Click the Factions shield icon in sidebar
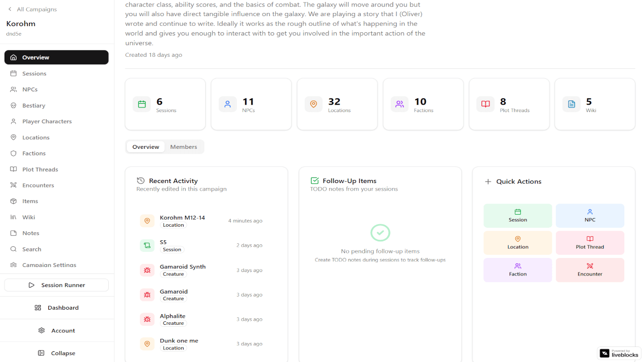644x362 pixels. [x=14, y=153]
